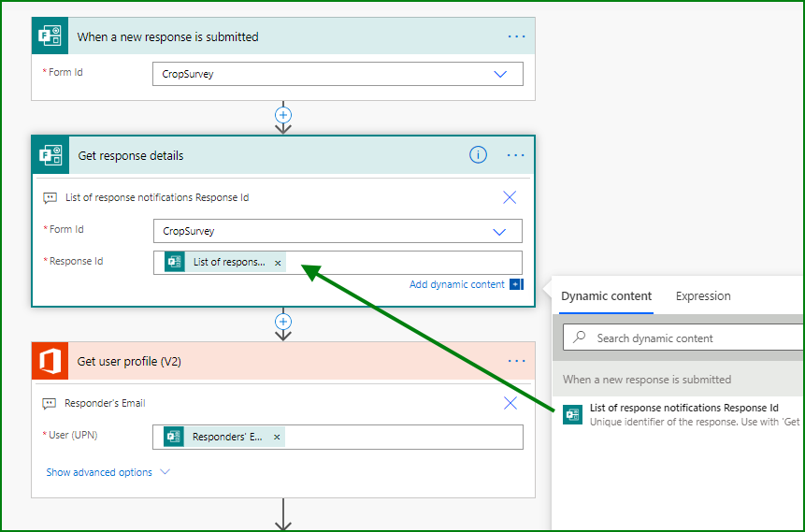Remove the 'List of respons...' token
This screenshot has height=532, width=805.
[278, 263]
